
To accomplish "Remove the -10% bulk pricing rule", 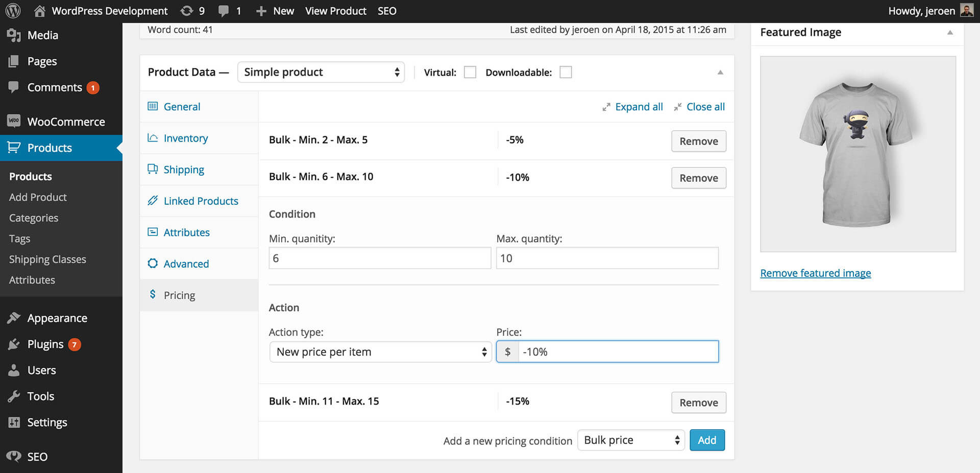I will coord(699,178).
